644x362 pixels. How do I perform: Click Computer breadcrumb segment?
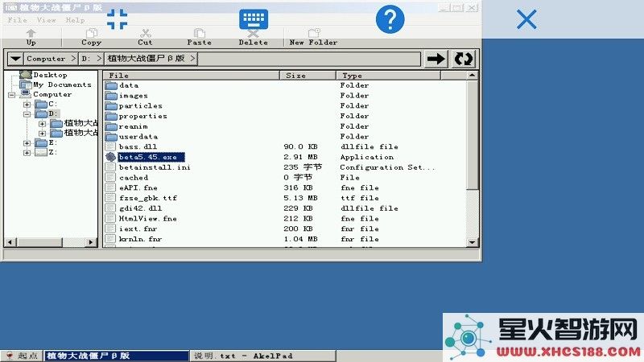pyautogui.click(x=46, y=59)
